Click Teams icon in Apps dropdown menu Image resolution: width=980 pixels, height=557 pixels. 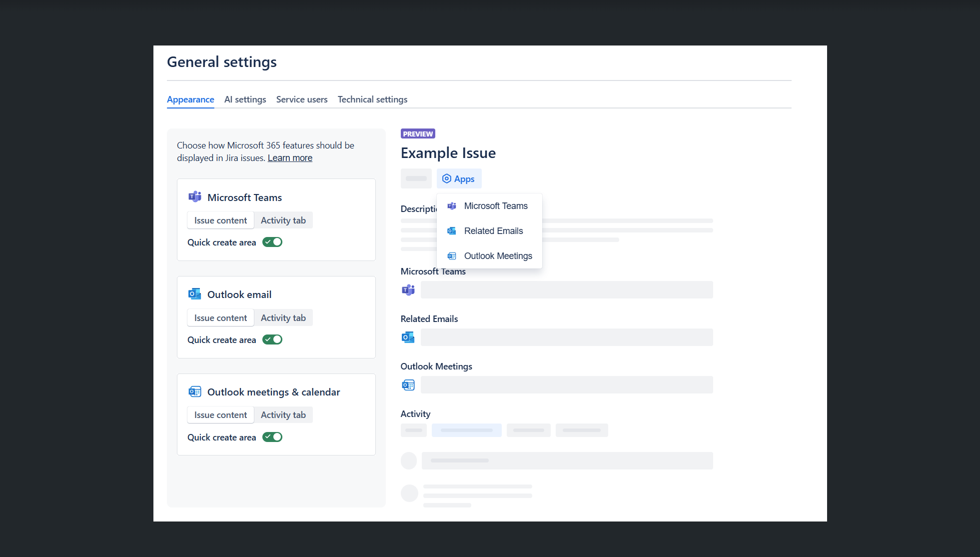[x=452, y=206]
